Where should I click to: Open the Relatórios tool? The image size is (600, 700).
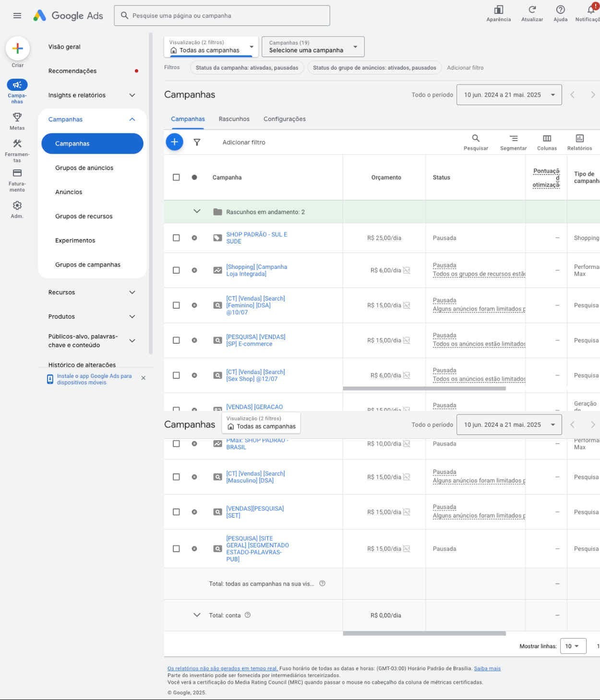(580, 138)
